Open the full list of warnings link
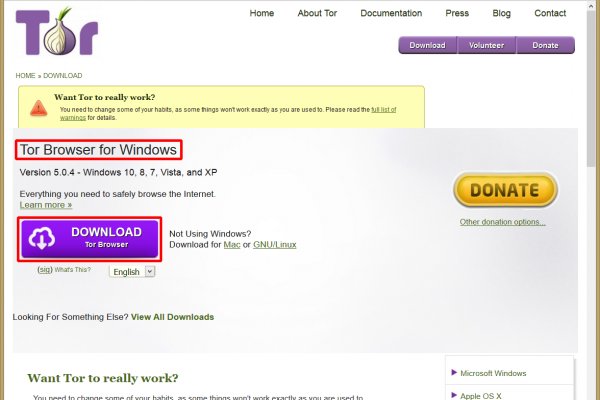600x400 pixels. tap(383, 108)
